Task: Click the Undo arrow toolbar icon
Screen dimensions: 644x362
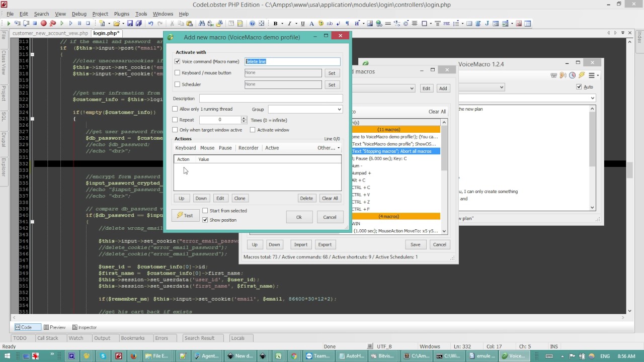Action: point(150,23)
